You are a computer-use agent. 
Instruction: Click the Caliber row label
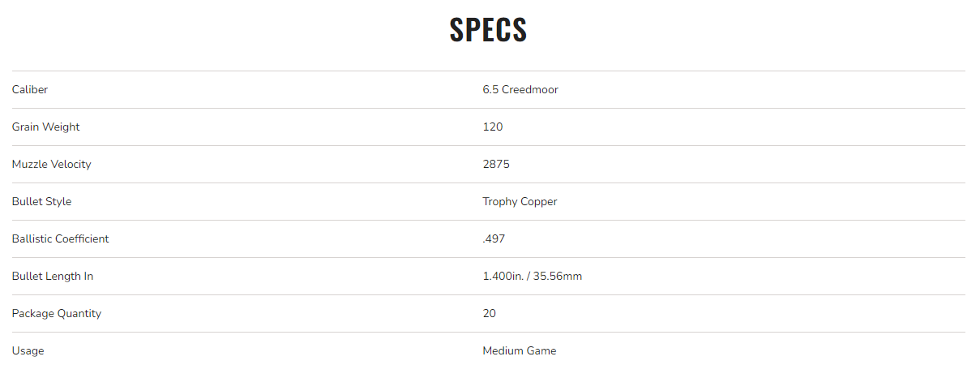point(30,90)
